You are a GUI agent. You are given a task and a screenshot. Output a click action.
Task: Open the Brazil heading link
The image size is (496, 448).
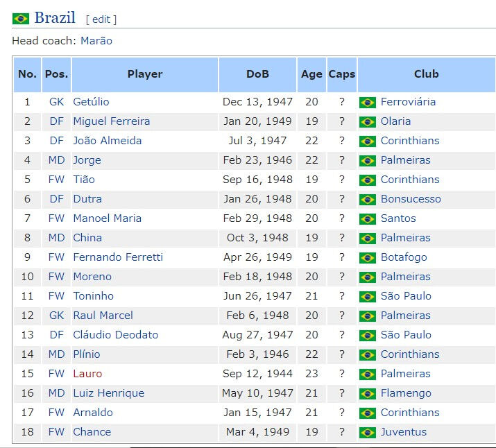tap(55, 18)
